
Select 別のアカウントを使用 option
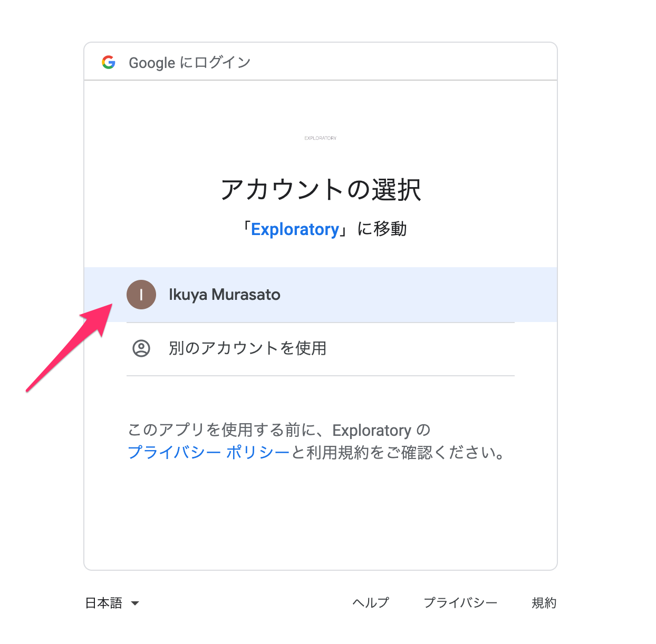point(321,349)
